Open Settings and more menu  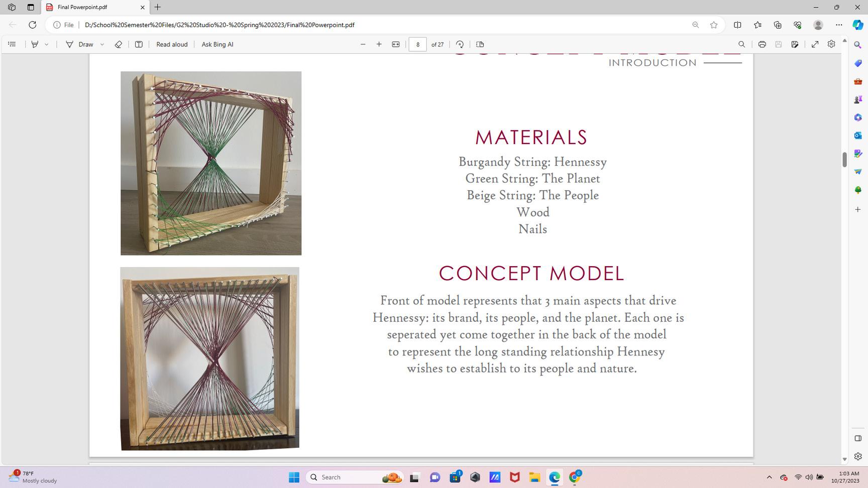click(839, 25)
